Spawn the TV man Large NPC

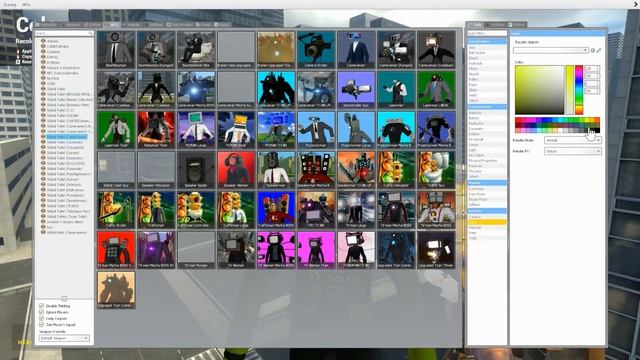pyautogui.click(x=356, y=209)
